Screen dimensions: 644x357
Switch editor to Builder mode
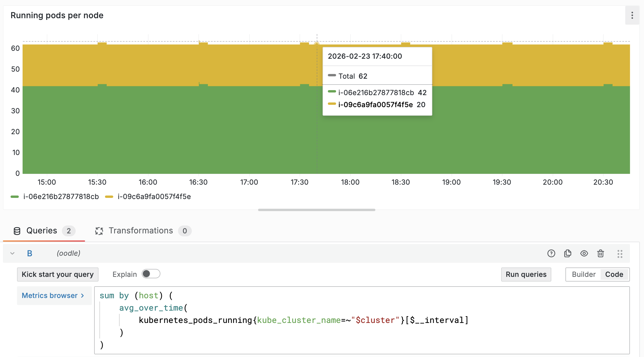(584, 275)
